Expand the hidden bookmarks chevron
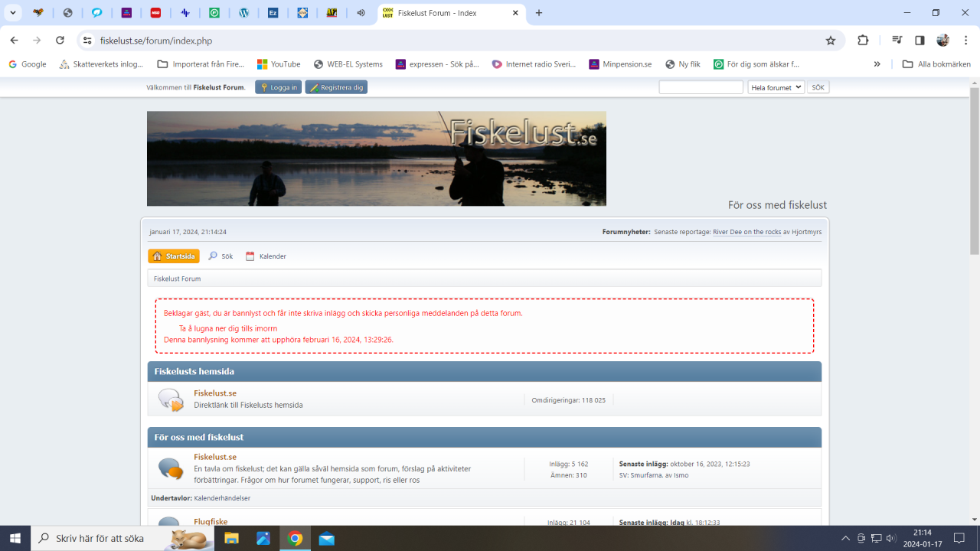The image size is (980, 551). [877, 64]
